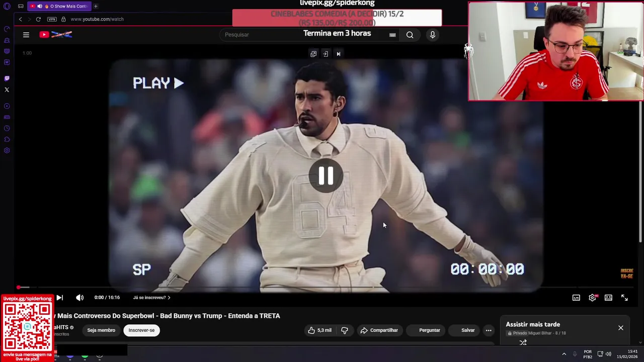Click the "Seja membro" button

(101, 330)
